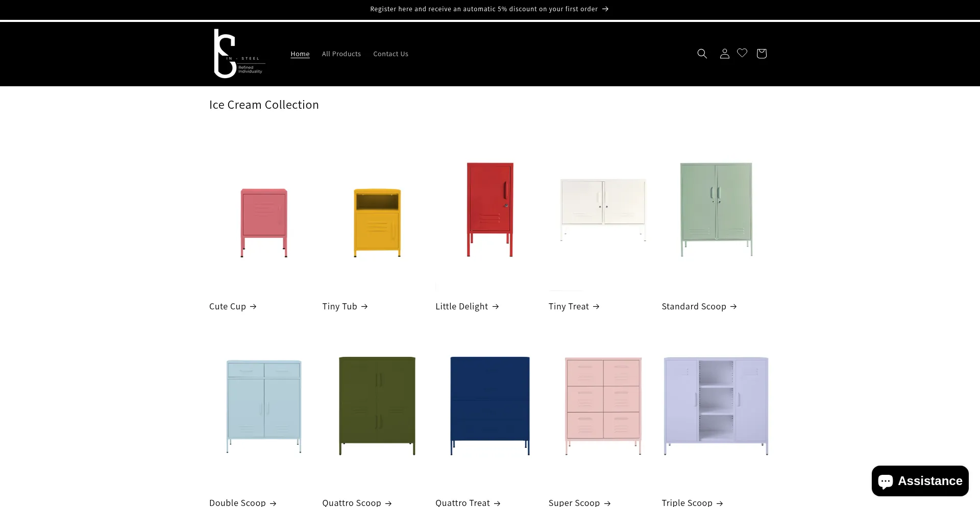This screenshot has height=507, width=980.
Task: Open the Tiny Tub collection link
Action: [345, 306]
